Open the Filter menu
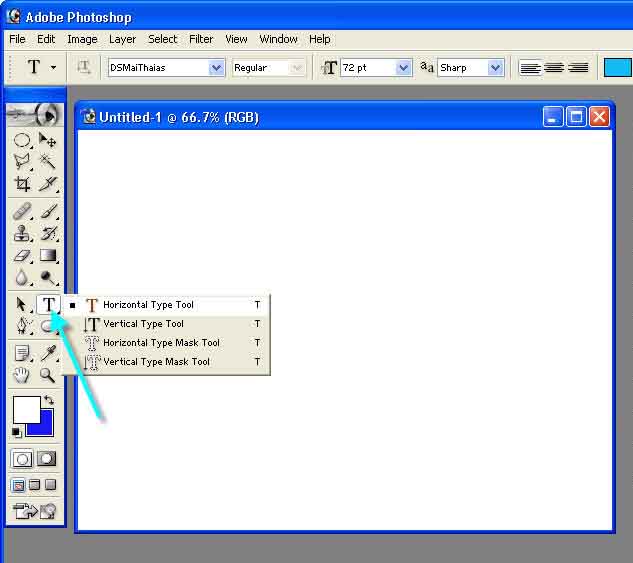Viewport: 633px width, 563px height. pos(201,39)
